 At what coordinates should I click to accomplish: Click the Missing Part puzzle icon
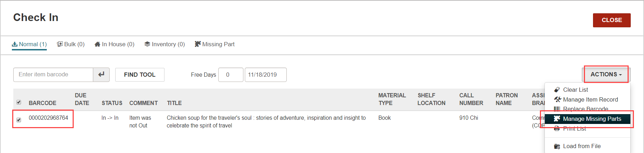coord(198,44)
